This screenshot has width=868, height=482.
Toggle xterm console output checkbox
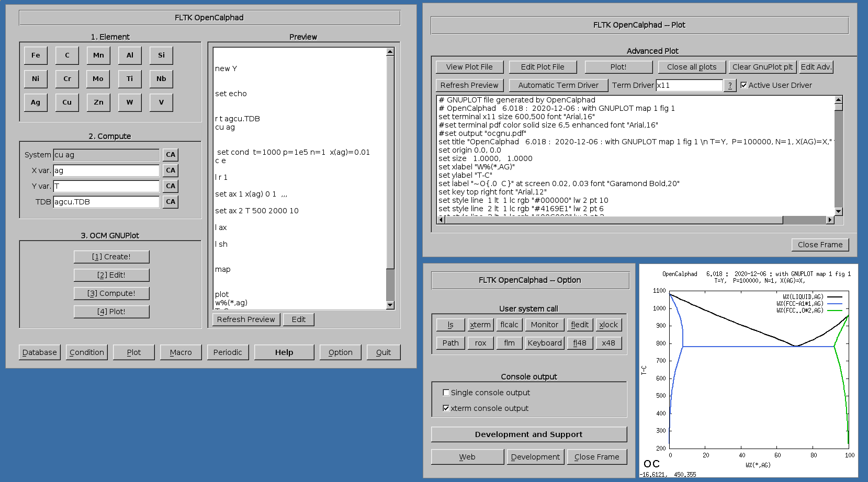pos(446,408)
